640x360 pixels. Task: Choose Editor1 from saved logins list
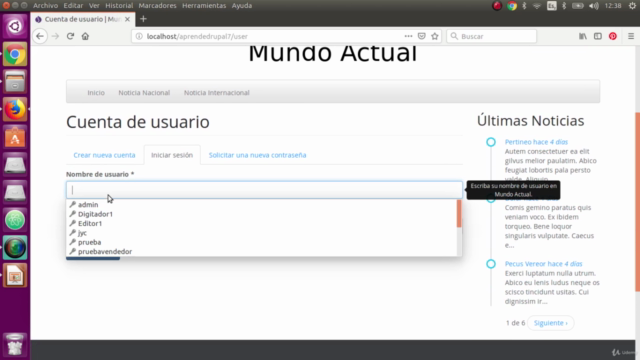261,223
